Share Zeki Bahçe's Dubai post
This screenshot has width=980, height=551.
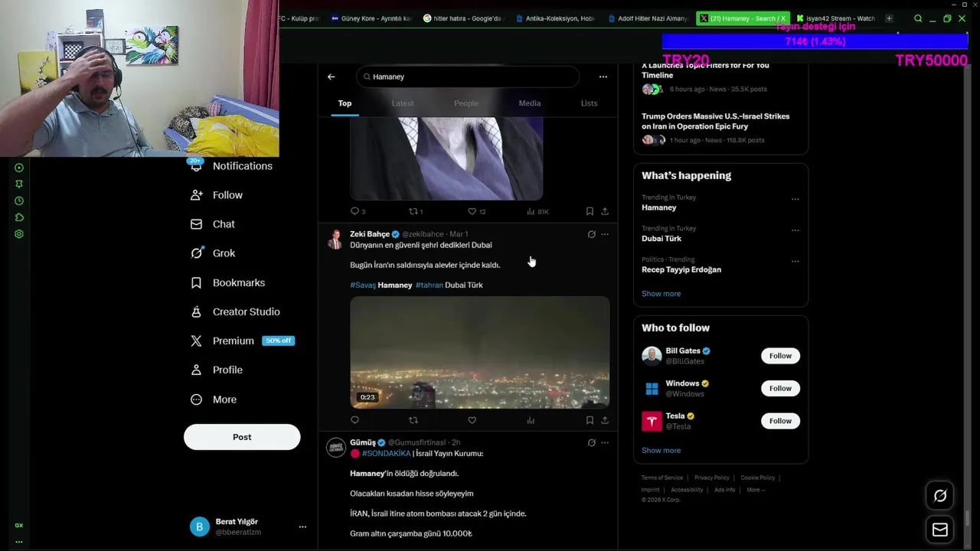pyautogui.click(x=605, y=420)
